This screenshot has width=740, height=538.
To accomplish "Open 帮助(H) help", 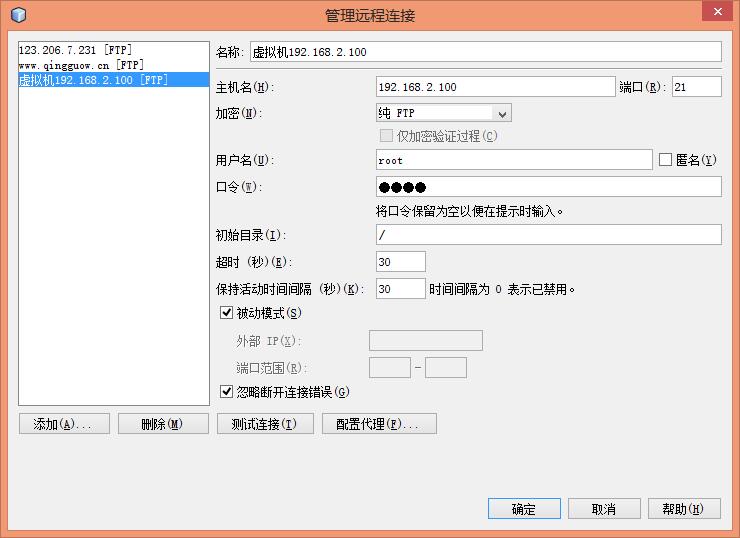I will (684, 509).
